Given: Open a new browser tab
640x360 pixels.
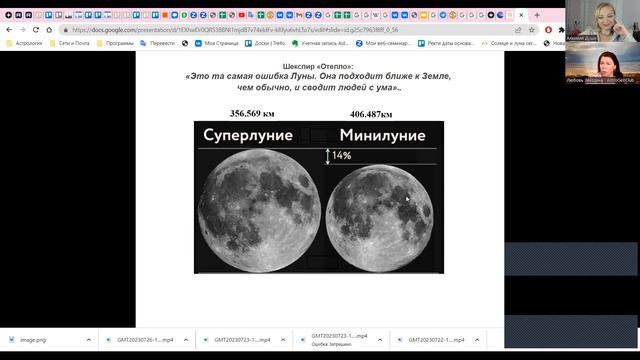Looking at the screenshot, I should 537,15.
